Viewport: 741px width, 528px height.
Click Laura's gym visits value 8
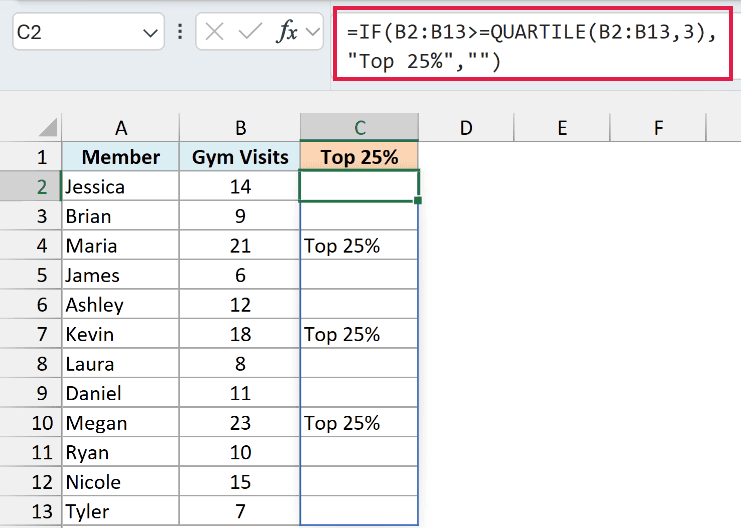coord(240,364)
